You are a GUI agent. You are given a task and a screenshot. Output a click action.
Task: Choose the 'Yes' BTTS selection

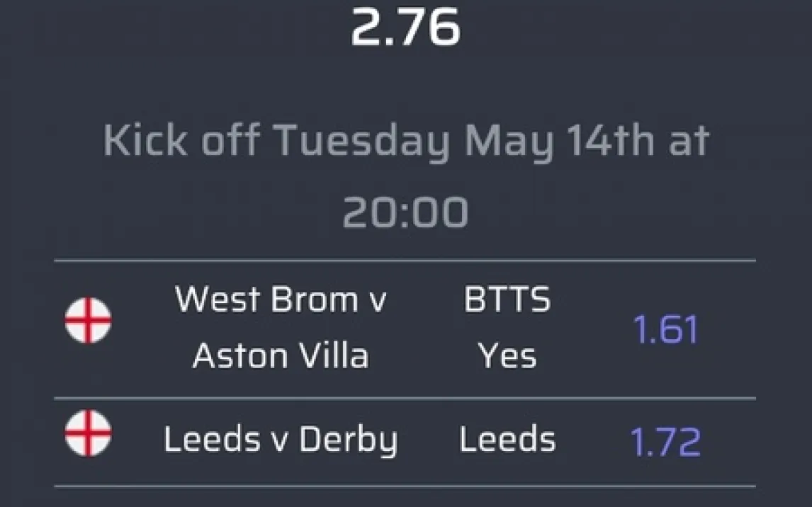[507, 355]
